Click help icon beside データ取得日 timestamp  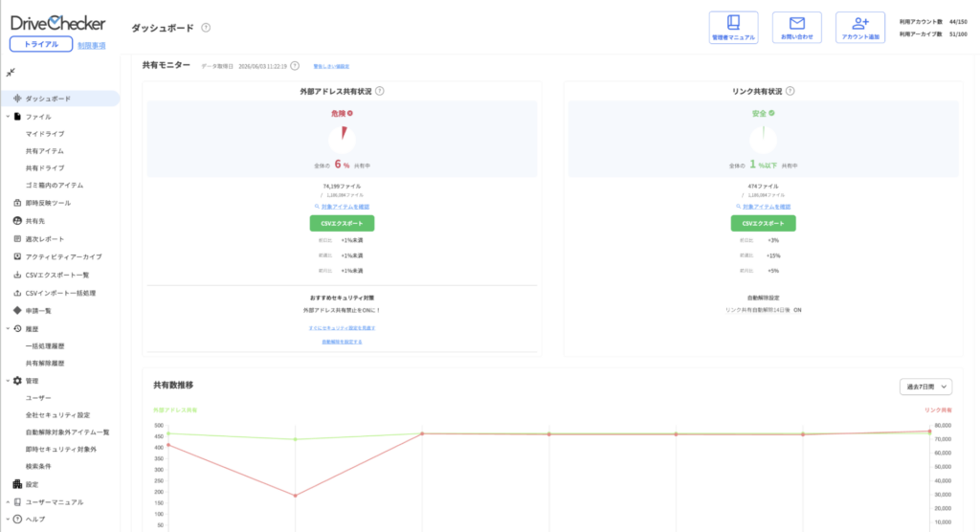[x=295, y=66]
